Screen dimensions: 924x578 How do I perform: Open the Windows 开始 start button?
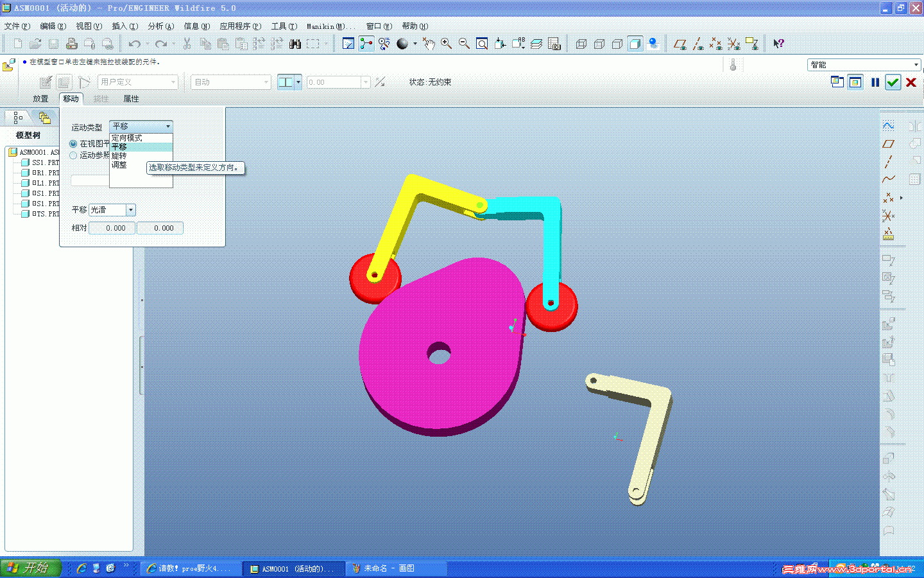click(x=30, y=568)
